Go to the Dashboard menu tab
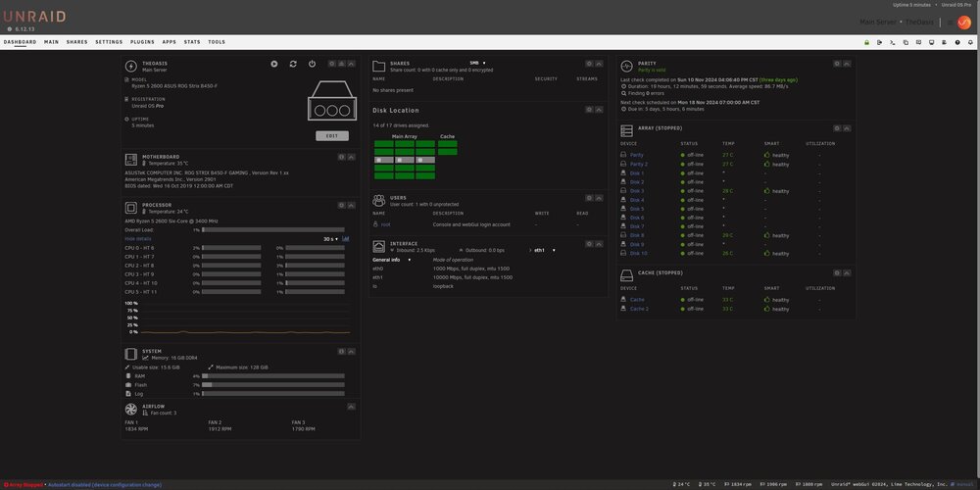 click(20, 42)
